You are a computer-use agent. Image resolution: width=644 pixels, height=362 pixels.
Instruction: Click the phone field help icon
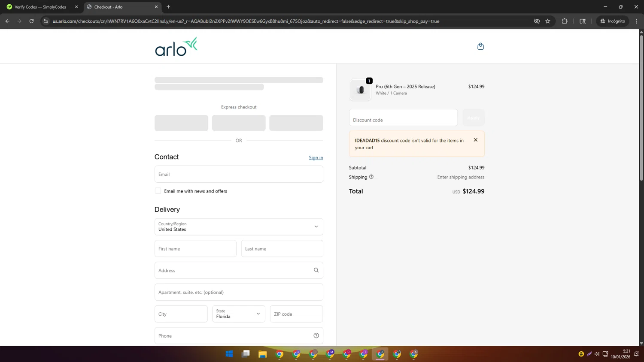[316, 335]
